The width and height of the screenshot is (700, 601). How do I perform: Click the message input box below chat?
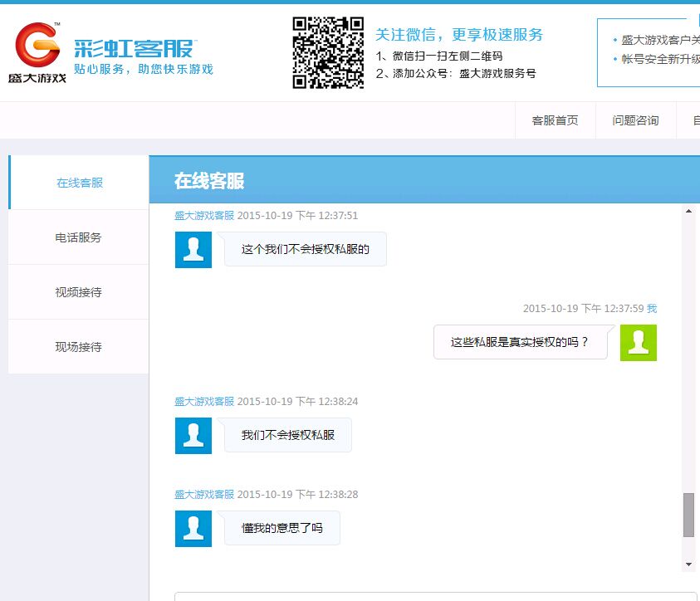pyautogui.click(x=436, y=596)
